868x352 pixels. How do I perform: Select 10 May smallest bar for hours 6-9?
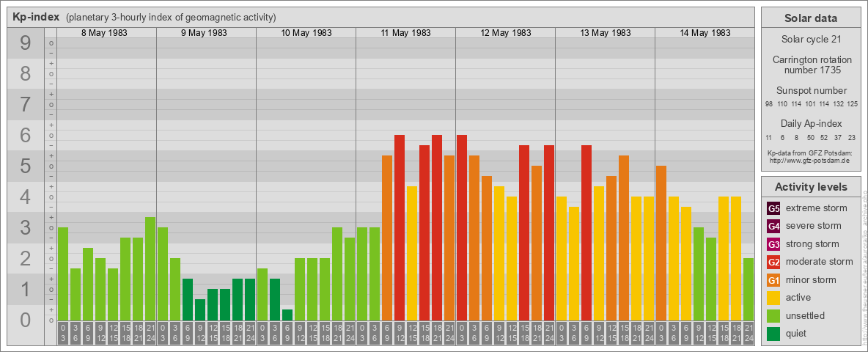[x=287, y=315]
